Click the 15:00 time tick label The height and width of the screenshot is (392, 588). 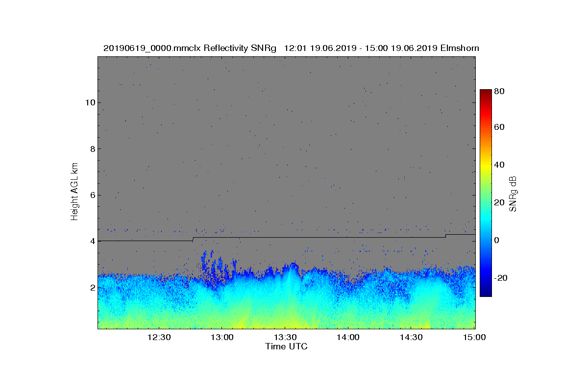click(x=474, y=337)
